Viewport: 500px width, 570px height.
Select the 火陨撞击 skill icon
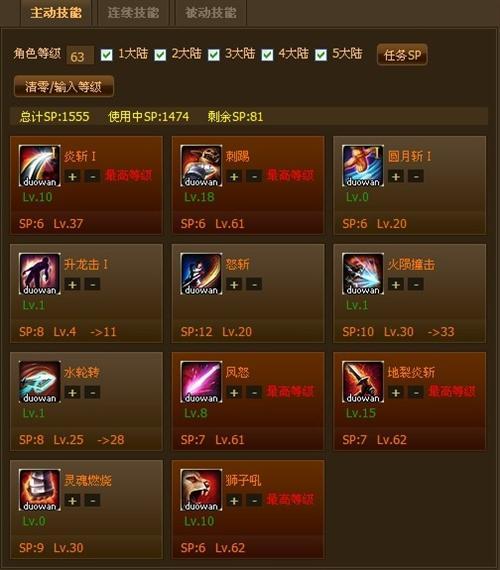point(363,274)
